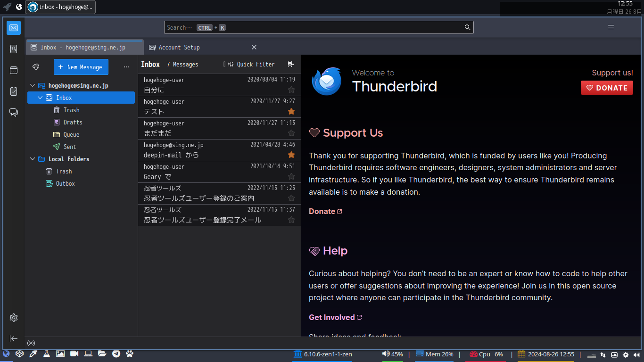Star the 自分に message
The height and width of the screenshot is (362, 644).
[291, 90]
